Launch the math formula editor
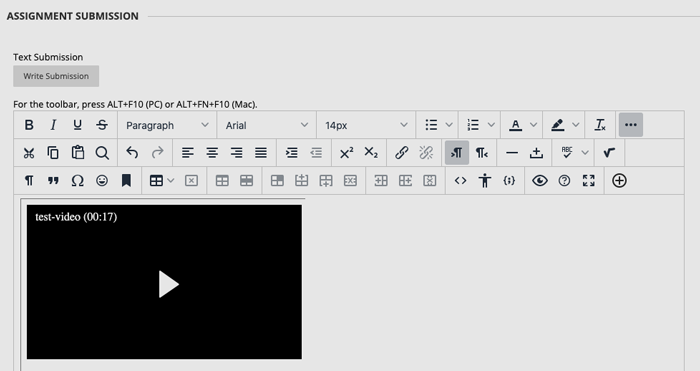 (609, 153)
